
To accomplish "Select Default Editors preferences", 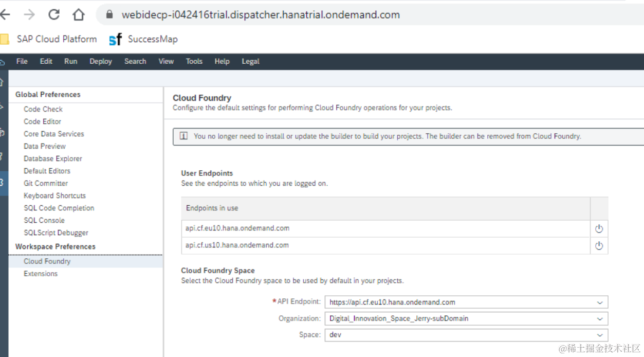I will (x=47, y=171).
